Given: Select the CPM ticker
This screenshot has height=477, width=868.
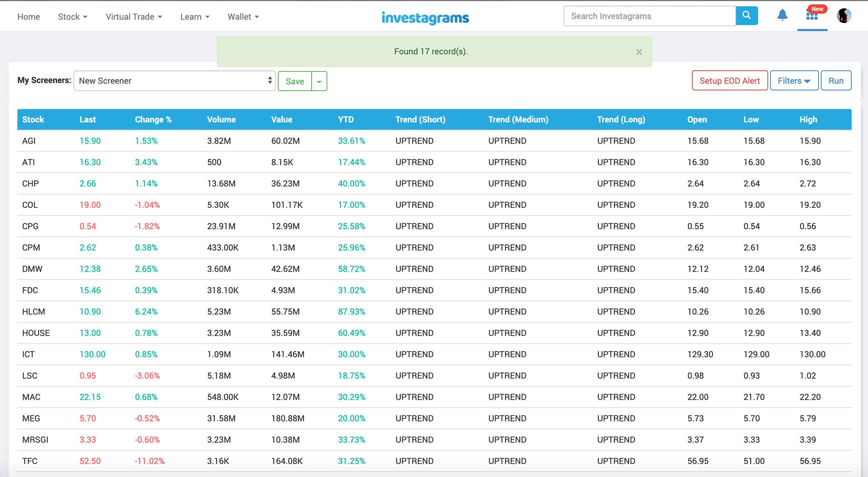Looking at the screenshot, I should (31, 248).
